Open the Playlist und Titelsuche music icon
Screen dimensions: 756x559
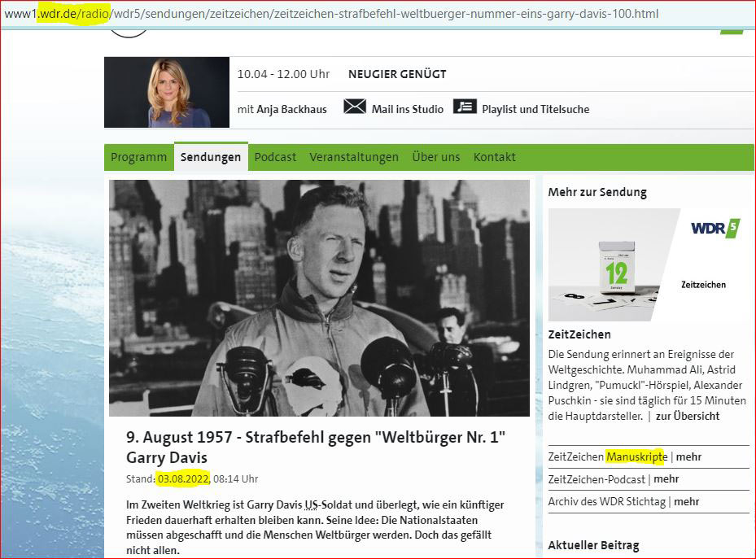[x=465, y=107]
